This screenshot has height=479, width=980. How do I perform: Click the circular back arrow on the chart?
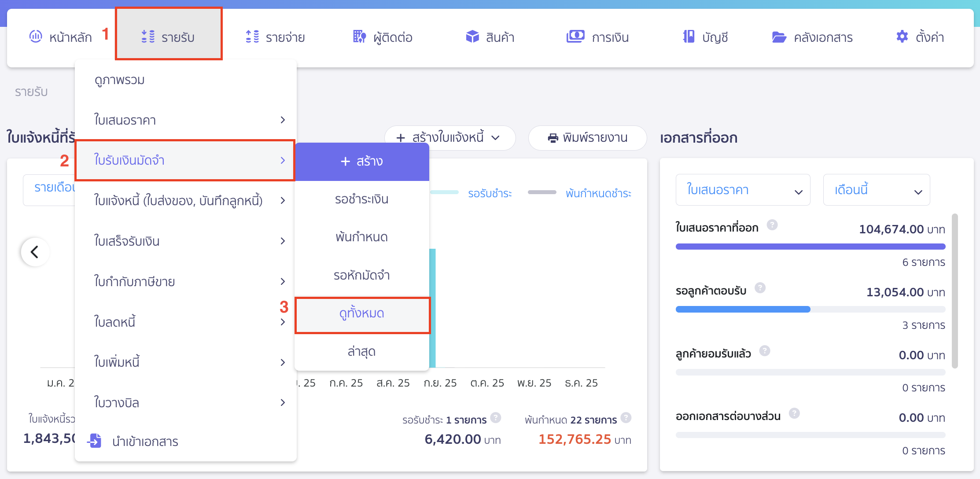click(35, 252)
